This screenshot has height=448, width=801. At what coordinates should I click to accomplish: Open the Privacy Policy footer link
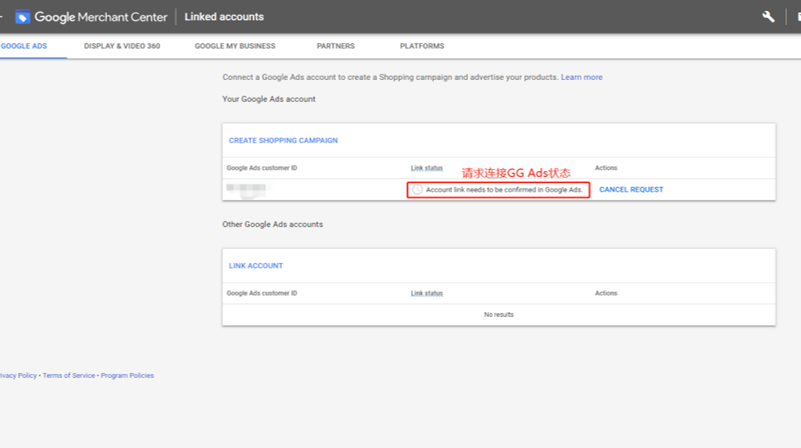[18, 375]
